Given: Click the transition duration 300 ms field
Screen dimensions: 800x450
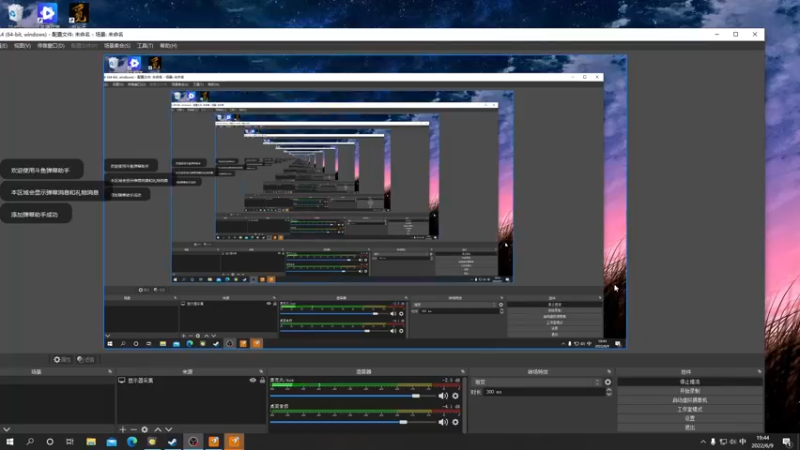Looking at the screenshot, I should coord(543,392).
